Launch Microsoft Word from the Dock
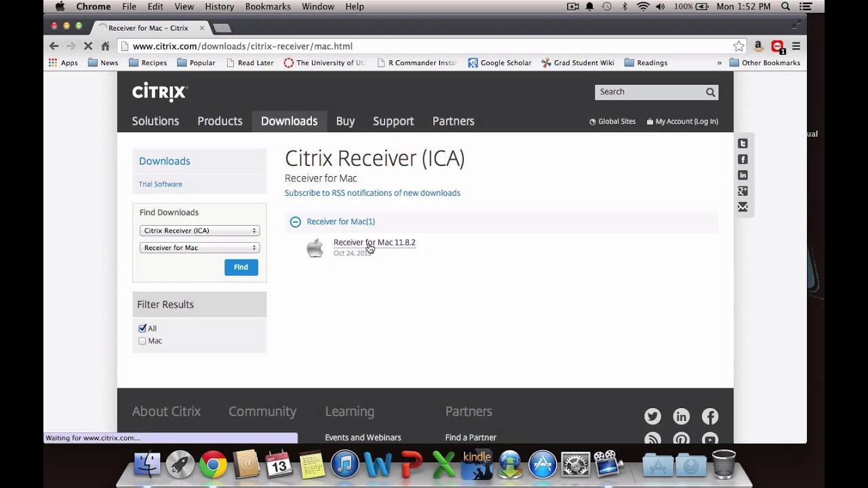The height and width of the screenshot is (488, 868). tap(378, 465)
